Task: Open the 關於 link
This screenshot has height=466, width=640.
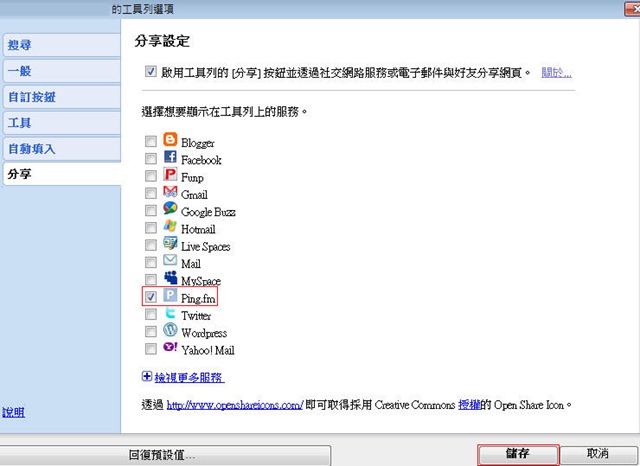Action: (556, 73)
